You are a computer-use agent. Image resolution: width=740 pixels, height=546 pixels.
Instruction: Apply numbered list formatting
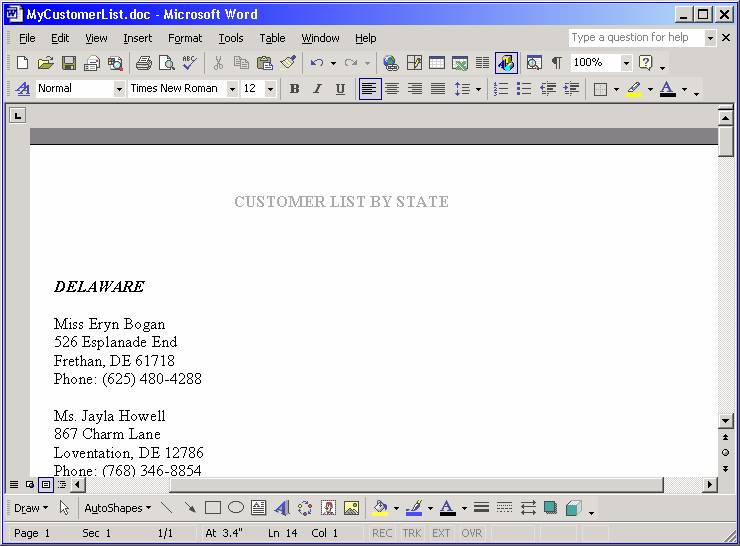click(x=501, y=89)
